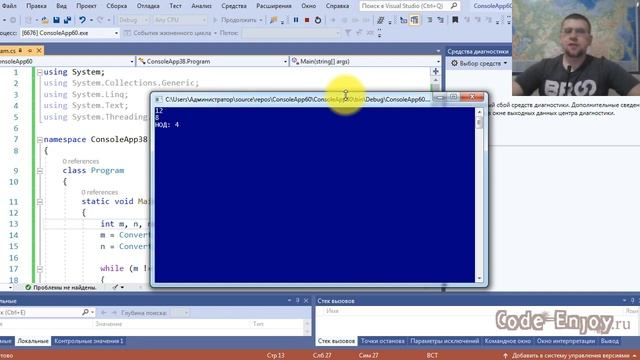This screenshot has width=640, height=360.
Task: Collapse the class Program block
Action: [x=40, y=171]
